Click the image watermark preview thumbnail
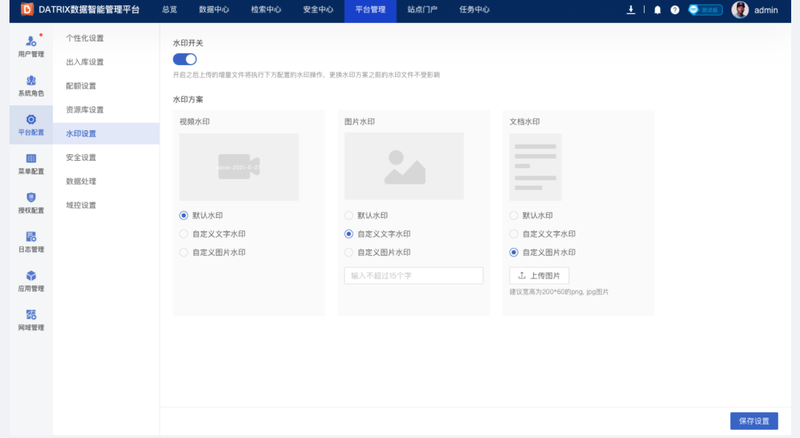 tap(404, 166)
